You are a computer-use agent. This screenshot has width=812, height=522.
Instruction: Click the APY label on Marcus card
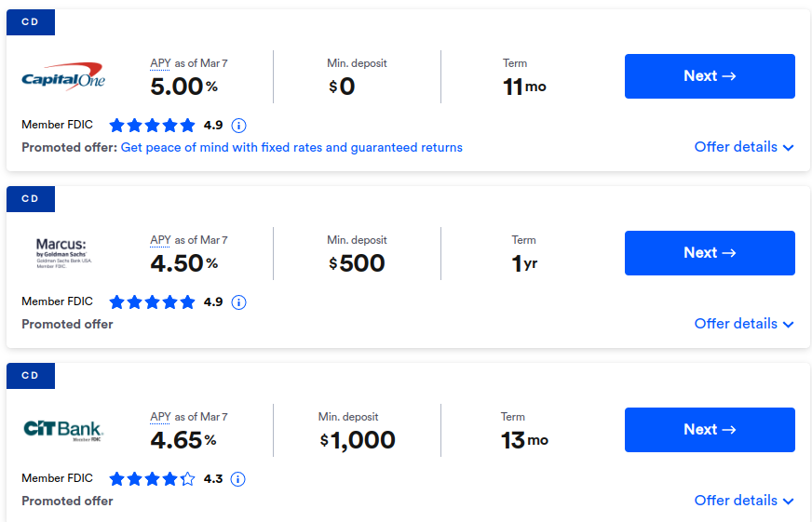coord(160,240)
